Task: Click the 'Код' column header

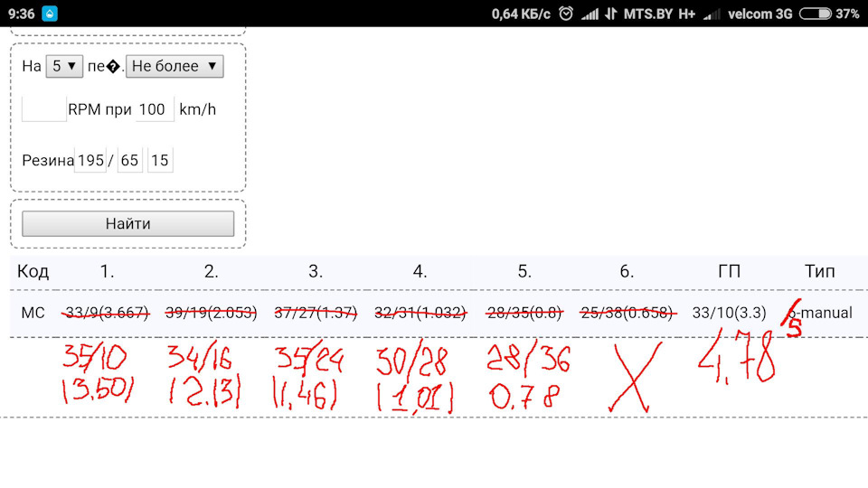Action: 33,272
